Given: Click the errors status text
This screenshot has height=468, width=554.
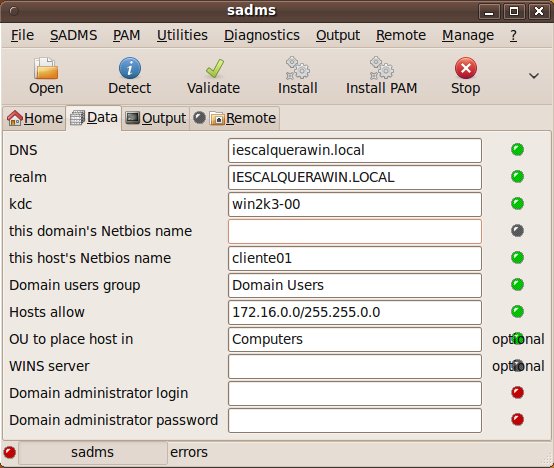Looking at the screenshot, I should tap(189, 452).
